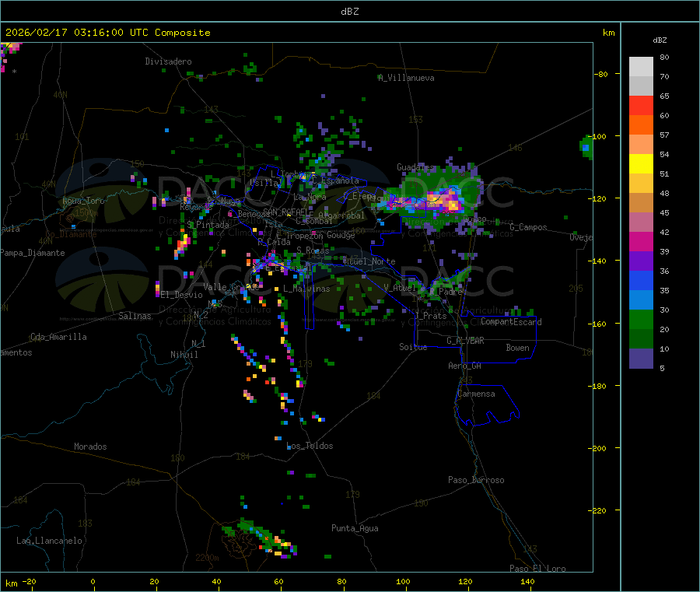Click the G_Campos location label
Screen dimensions: 700x592
[528, 227]
